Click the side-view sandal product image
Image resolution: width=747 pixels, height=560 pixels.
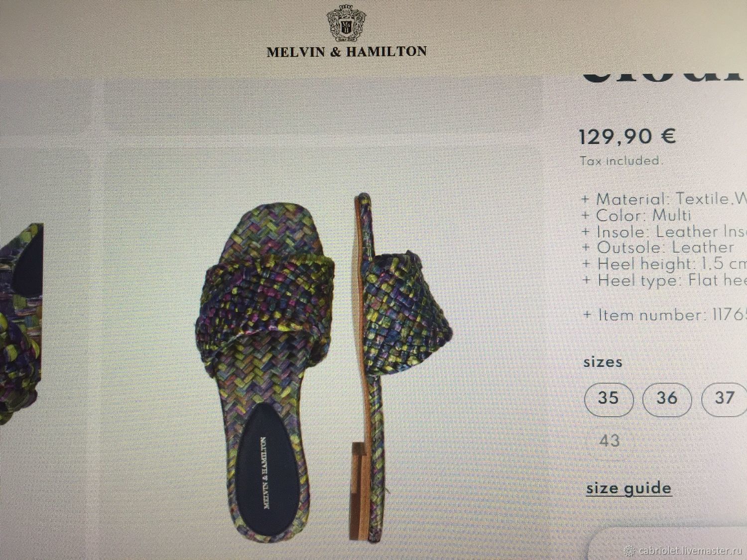pyautogui.click(x=398, y=367)
